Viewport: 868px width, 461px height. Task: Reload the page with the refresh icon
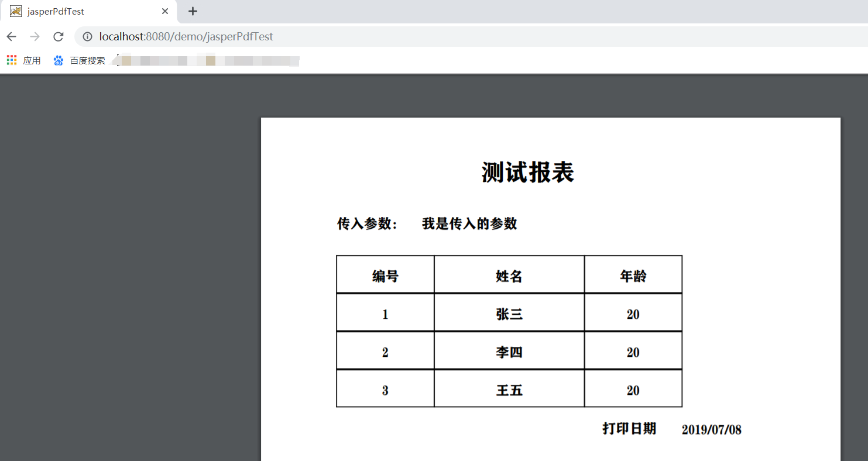click(58, 37)
